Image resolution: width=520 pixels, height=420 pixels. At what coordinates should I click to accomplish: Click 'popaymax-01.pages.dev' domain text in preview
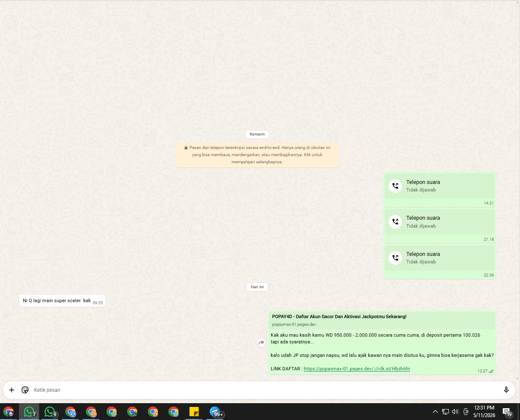pyautogui.click(x=294, y=324)
